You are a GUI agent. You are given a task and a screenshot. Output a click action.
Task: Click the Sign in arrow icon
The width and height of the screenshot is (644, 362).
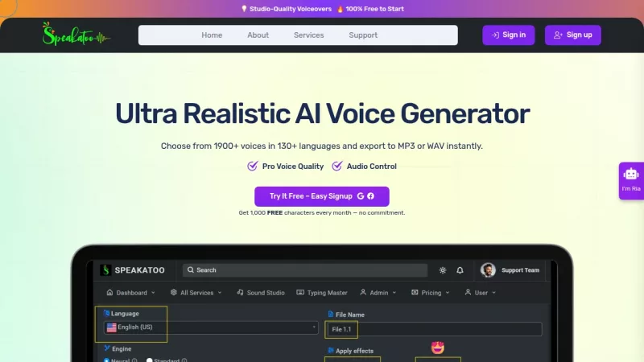pyautogui.click(x=495, y=35)
